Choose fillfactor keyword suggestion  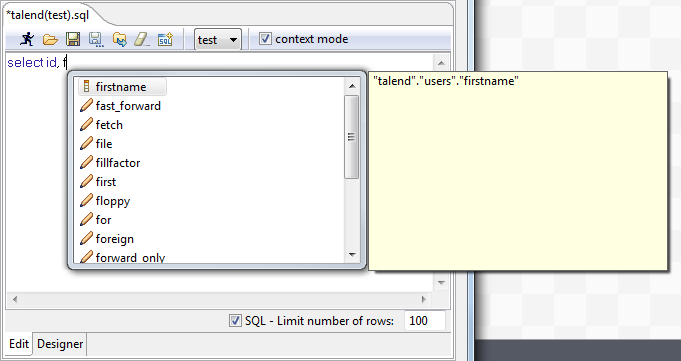click(x=118, y=163)
